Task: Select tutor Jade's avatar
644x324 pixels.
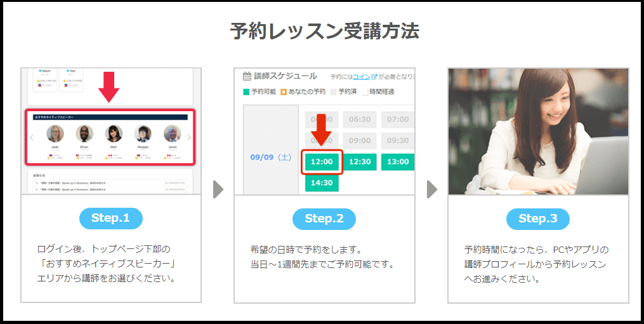Action: 55,134
